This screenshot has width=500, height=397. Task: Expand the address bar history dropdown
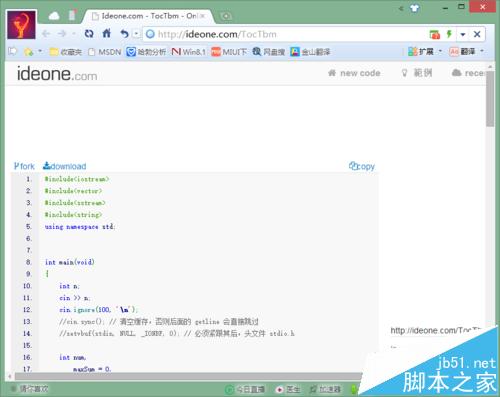463,34
